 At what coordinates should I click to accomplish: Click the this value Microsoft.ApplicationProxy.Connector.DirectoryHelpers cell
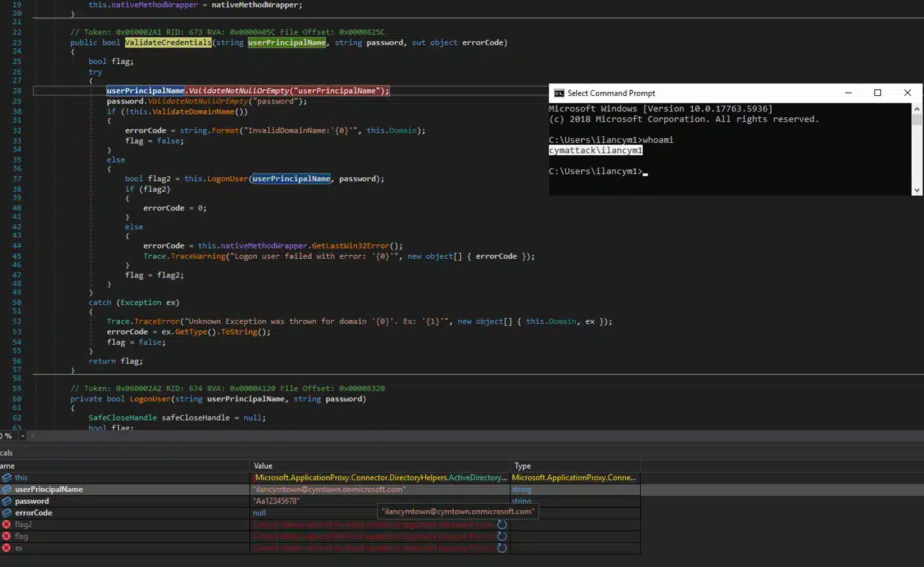point(380,478)
